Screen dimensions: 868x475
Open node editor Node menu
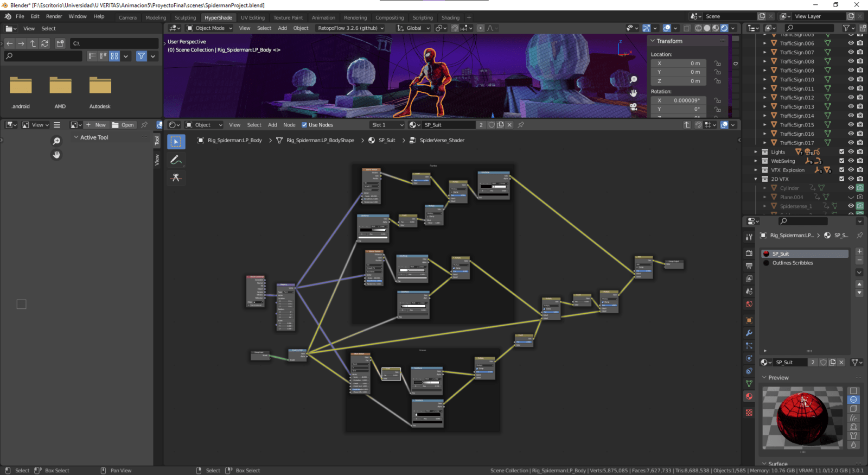coord(289,125)
